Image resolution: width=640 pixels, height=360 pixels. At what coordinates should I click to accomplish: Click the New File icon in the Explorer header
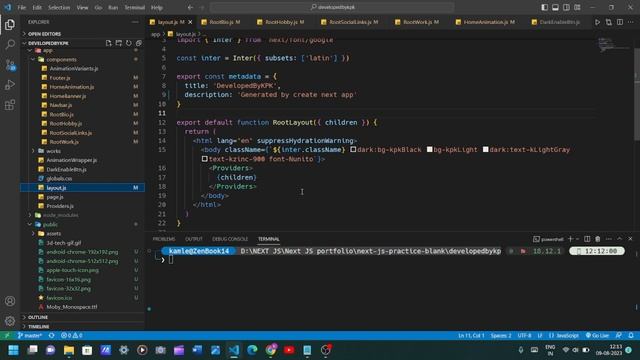click(109, 43)
